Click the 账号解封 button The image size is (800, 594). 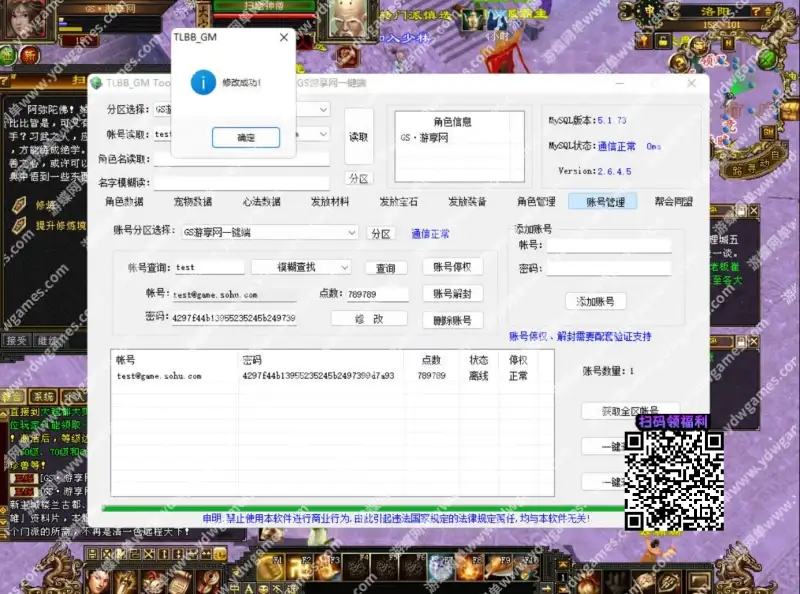pyautogui.click(x=453, y=294)
